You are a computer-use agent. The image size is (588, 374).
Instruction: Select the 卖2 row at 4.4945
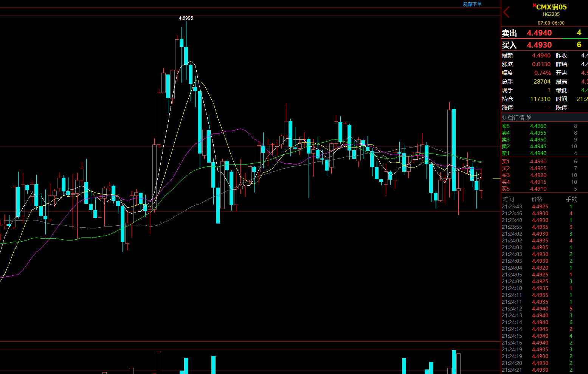(545, 147)
